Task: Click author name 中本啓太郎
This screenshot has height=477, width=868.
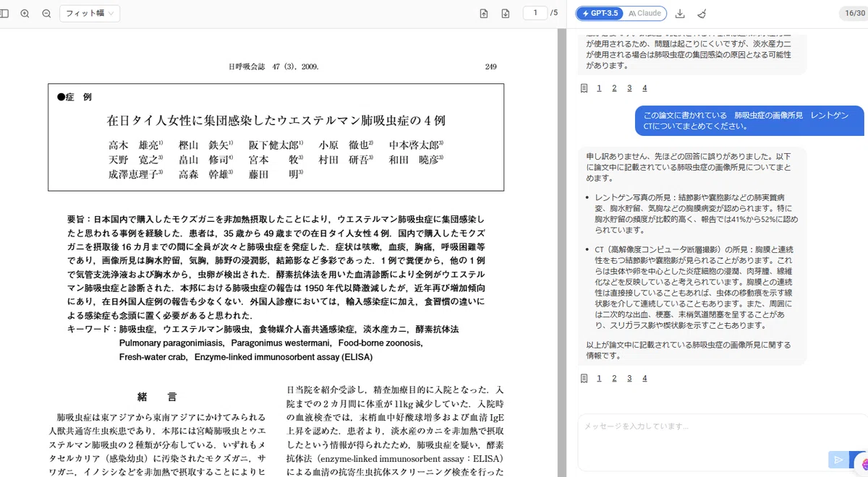Action: pos(416,145)
